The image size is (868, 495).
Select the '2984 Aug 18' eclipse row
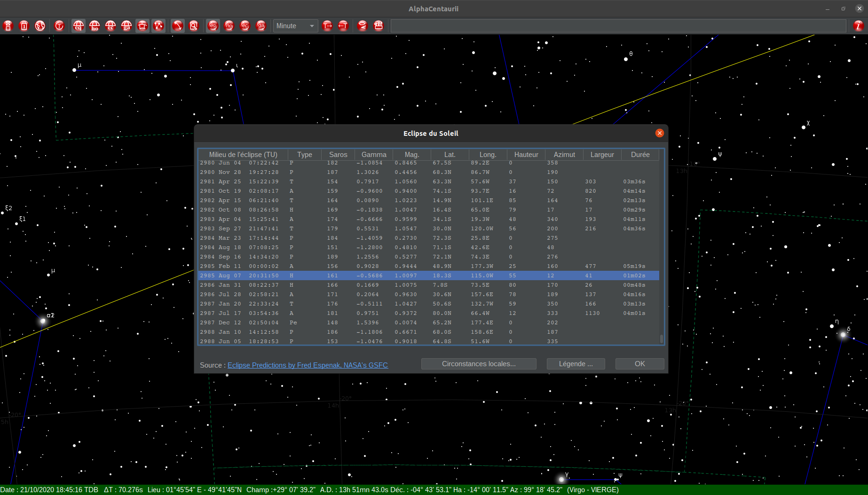point(429,247)
